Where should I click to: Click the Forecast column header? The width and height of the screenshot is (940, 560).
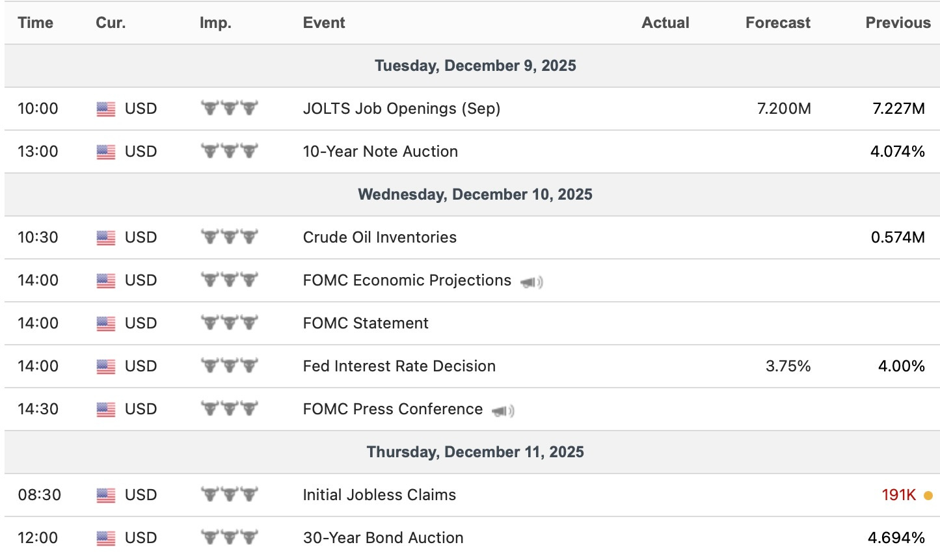point(777,23)
